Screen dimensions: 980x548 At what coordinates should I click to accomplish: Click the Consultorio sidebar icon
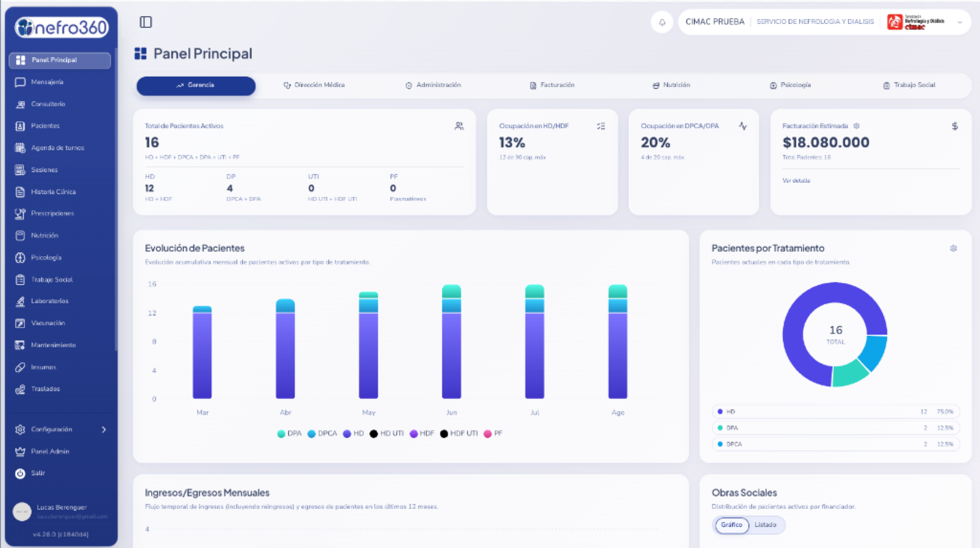point(20,104)
